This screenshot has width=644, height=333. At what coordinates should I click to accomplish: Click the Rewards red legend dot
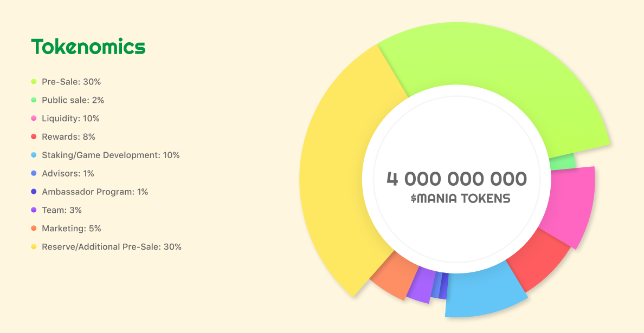click(34, 137)
